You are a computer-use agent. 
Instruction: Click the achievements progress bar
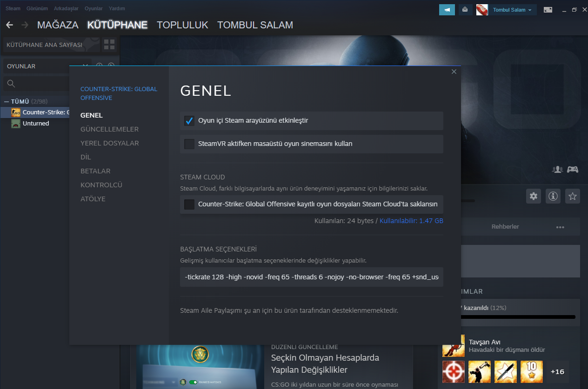point(517,317)
